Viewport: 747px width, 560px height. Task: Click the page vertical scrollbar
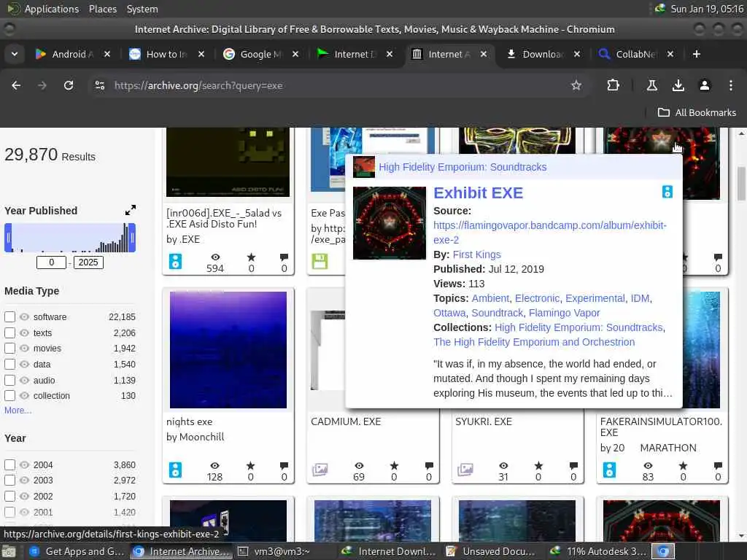click(x=741, y=183)
